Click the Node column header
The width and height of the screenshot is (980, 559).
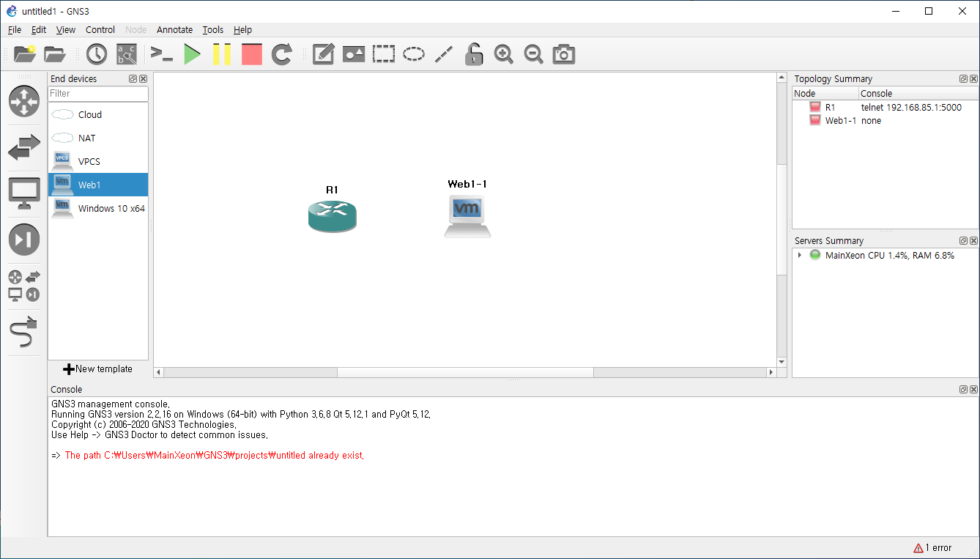coord(825,94)
